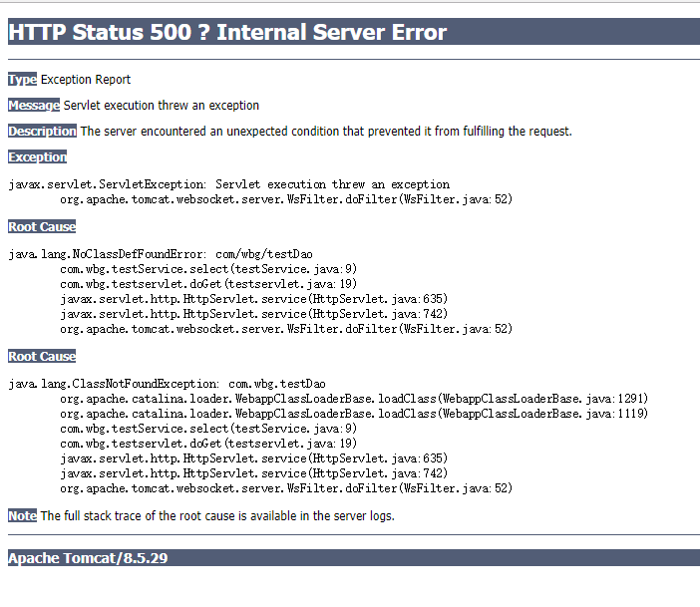Click the WsFilter.doFilter line under Exception

pyautogui.click(x=286, y=199)
